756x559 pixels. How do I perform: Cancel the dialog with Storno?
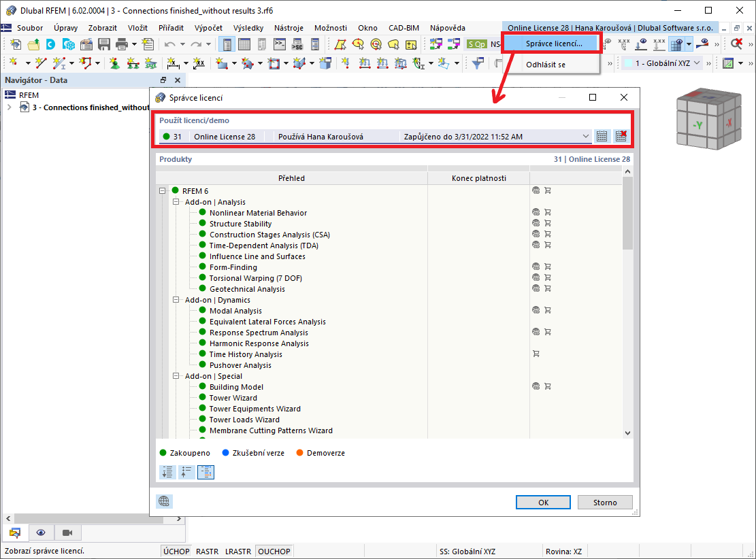tap(605, 502)
